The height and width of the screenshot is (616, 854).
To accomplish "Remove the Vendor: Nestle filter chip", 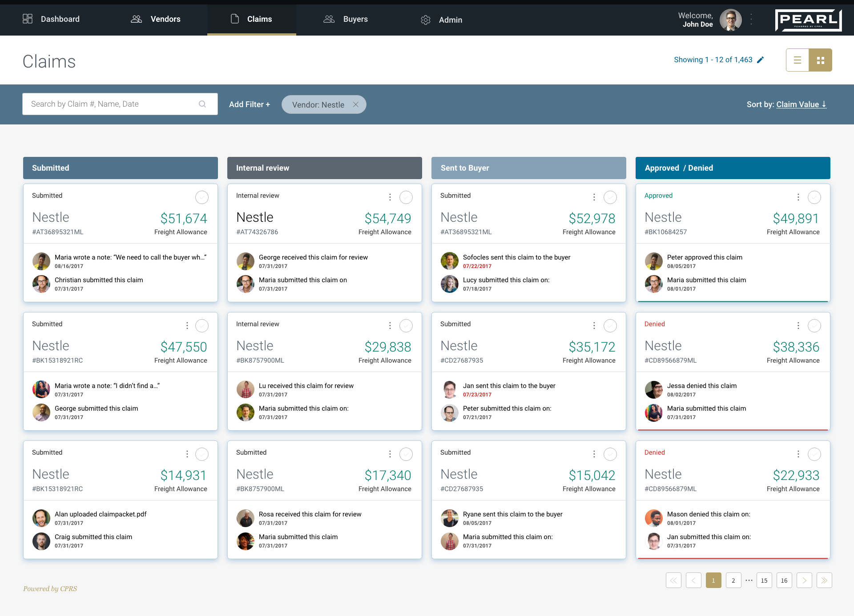I will point(356,104).
